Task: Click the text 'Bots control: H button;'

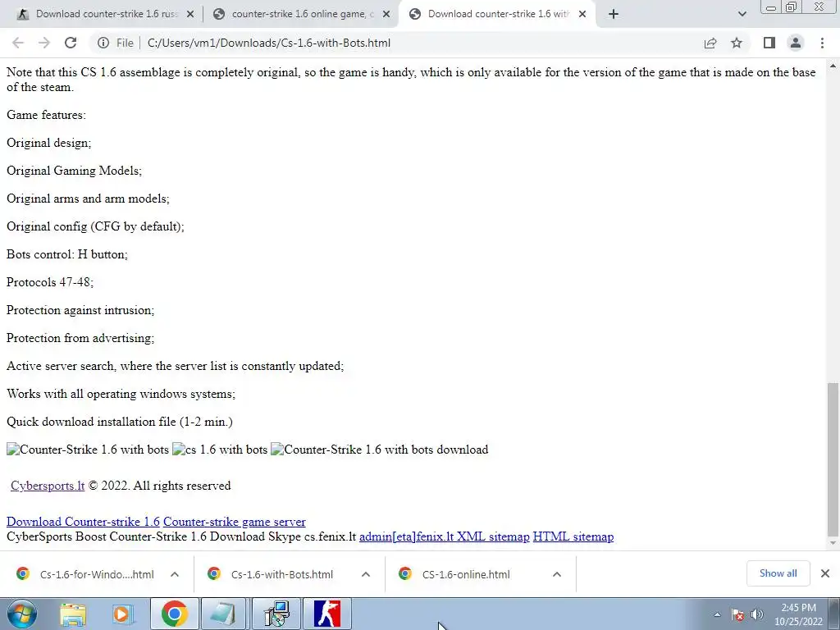Action: click(x=67, y=254)
